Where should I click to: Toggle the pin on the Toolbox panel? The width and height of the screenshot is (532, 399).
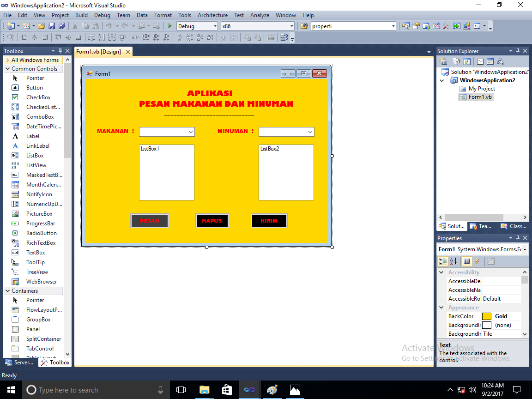click(x=60, y=51)
